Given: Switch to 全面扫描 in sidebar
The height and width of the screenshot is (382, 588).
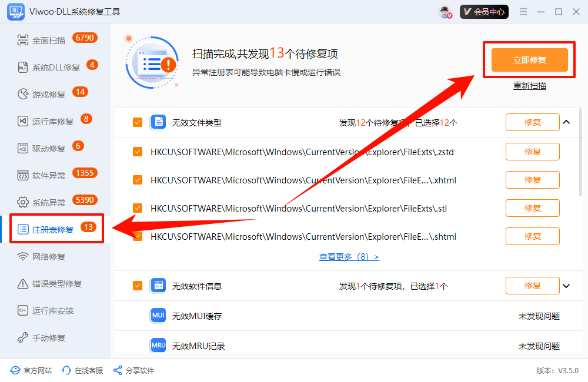Looking at the screenshot, I should point(48,41).
